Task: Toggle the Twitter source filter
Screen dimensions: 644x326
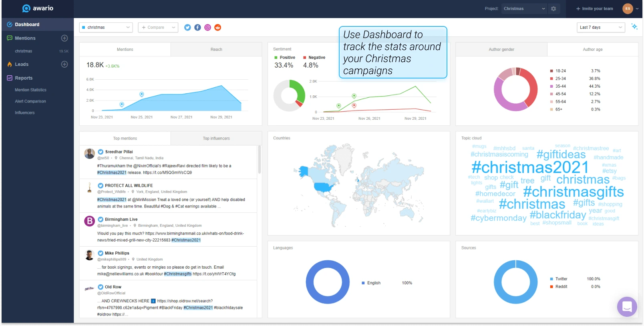Action: (x=187, y=27)
